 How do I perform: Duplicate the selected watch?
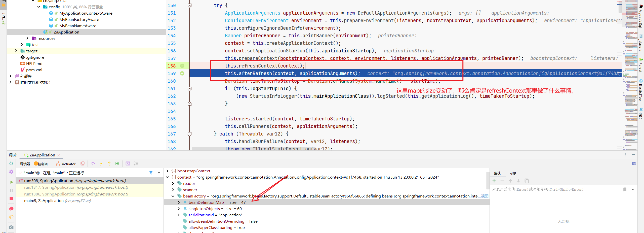[527, 181]
